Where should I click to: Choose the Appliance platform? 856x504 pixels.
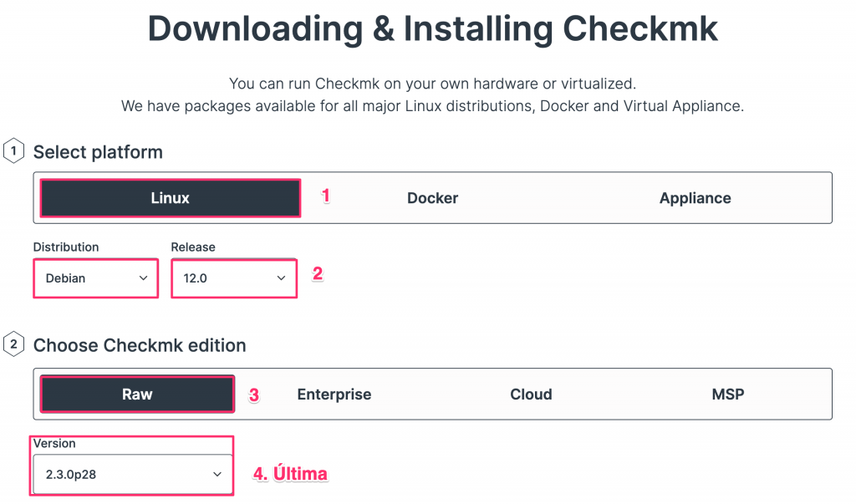(x=695, y=198)
